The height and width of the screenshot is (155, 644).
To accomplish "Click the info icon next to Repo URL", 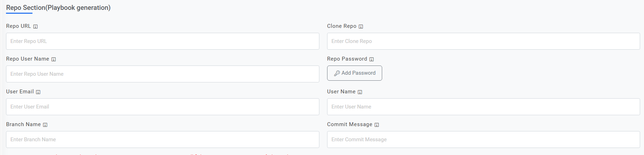I will [35, 26].
